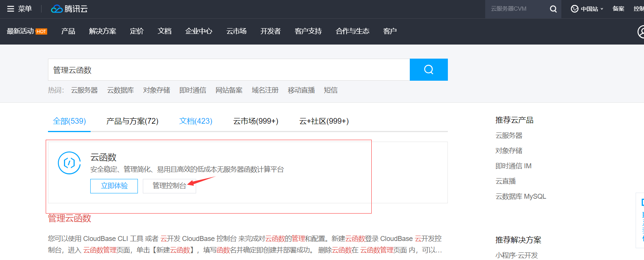The image size is (644, 260).
Task: Click the site region globe icon
Action: (x=575, y=9)
